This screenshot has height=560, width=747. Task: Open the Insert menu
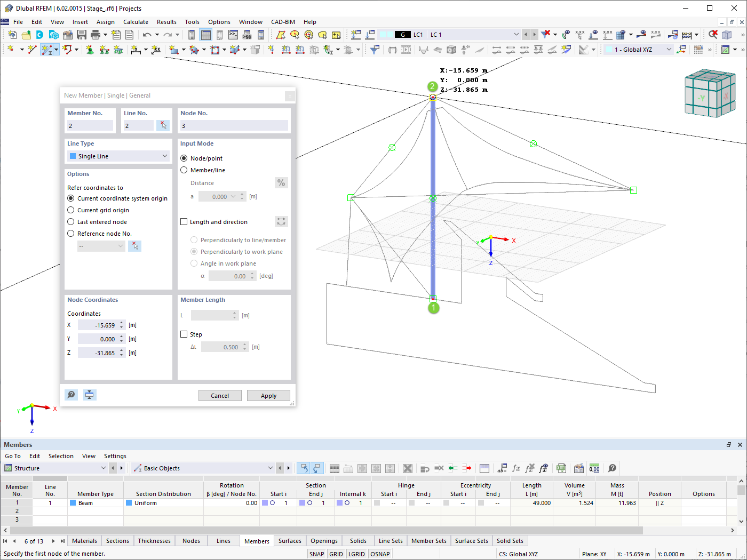(80, 22)
